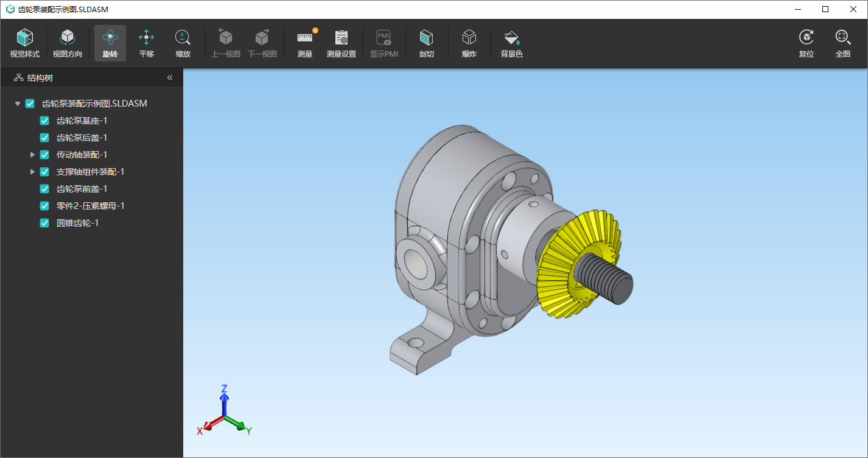Open the 视觉样式 visual style tool

(x=25, y=43)
